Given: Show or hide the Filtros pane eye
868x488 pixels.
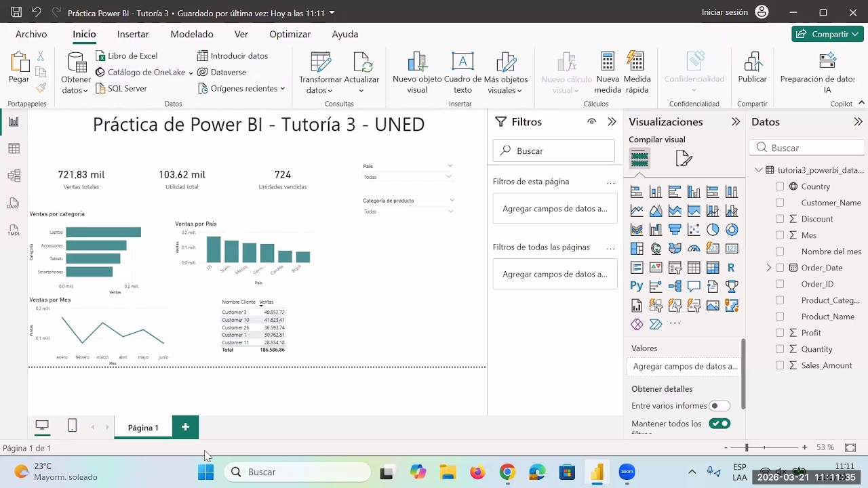Looking at the screenshot, I should coord(591,122).
